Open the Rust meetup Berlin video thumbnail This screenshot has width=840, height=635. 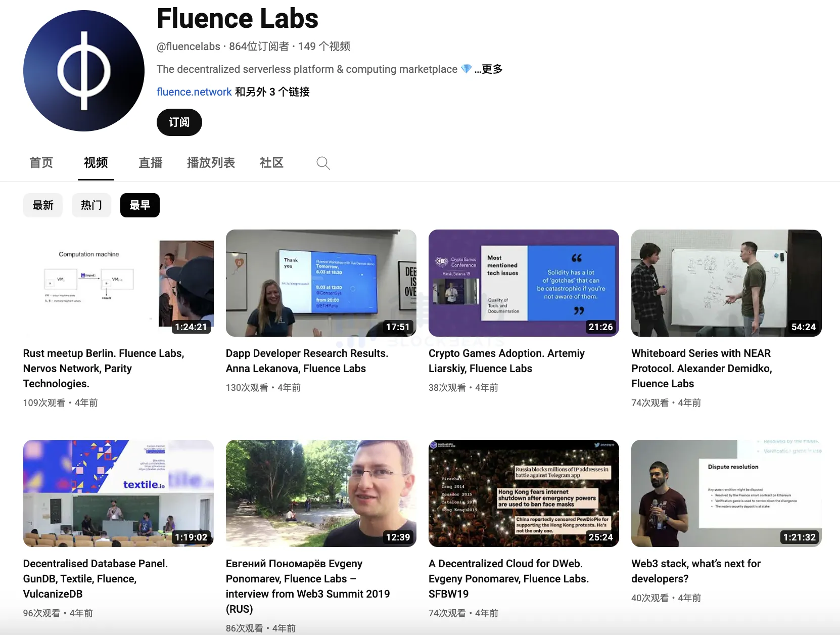click(x=118, y=283)
